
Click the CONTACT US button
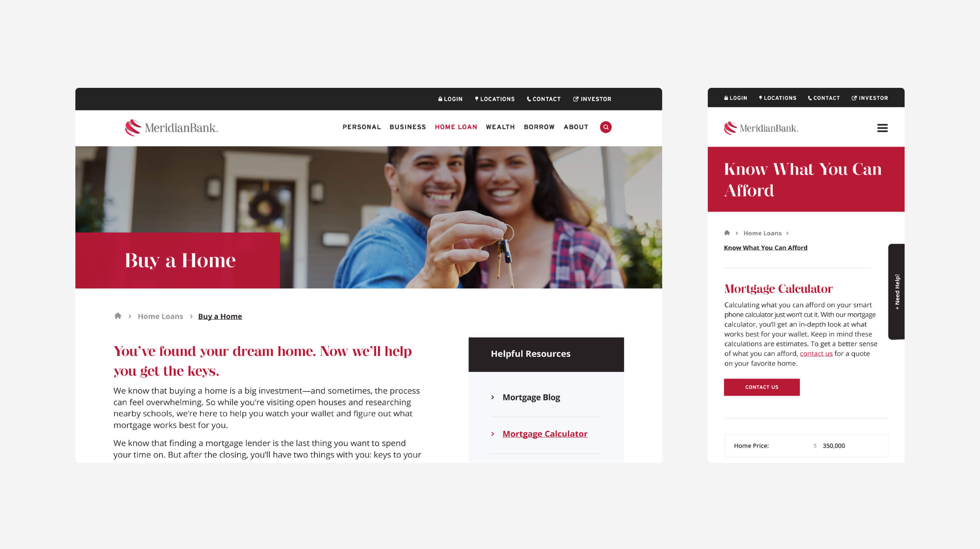(x=761, y=386)
